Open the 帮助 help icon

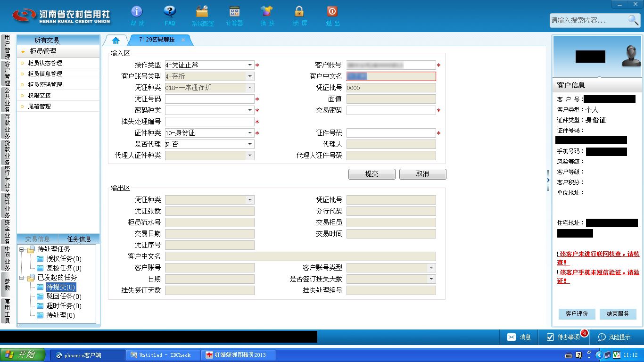tap(137, 16)
